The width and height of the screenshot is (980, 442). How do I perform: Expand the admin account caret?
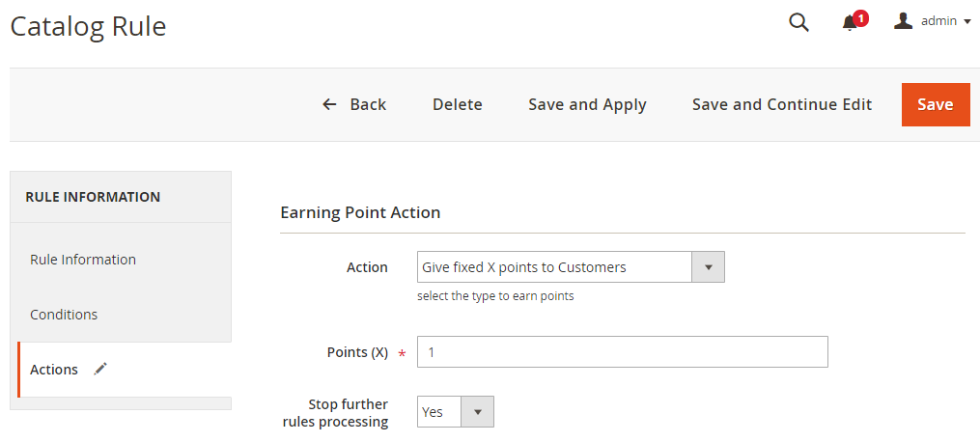(967, 22)
